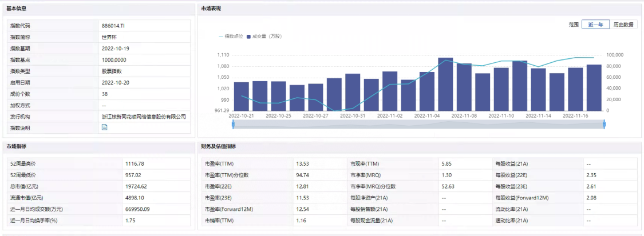The height and width of the screenshot is (236, 644).
Task: Click the right handle of the chart range slider
Action: 604,124
